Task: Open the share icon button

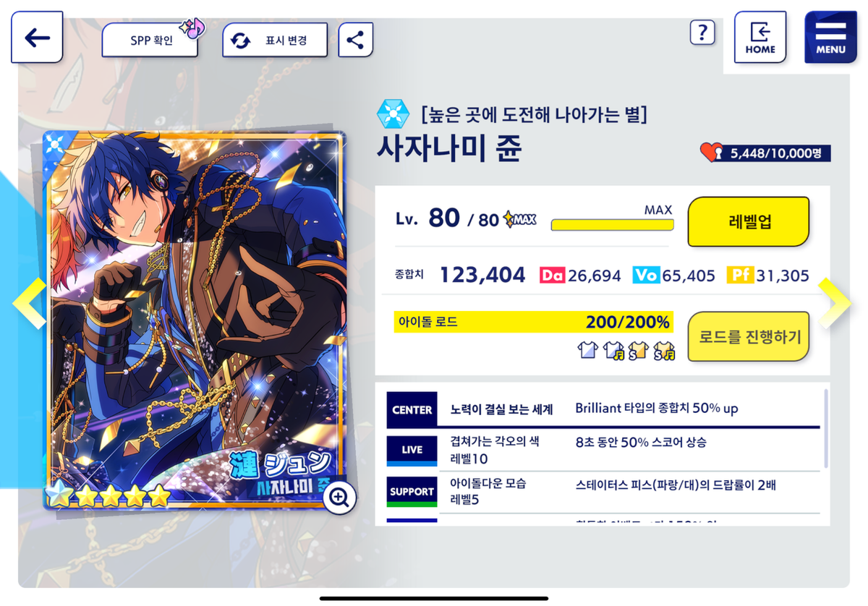Action: click(x=355, y=40)
